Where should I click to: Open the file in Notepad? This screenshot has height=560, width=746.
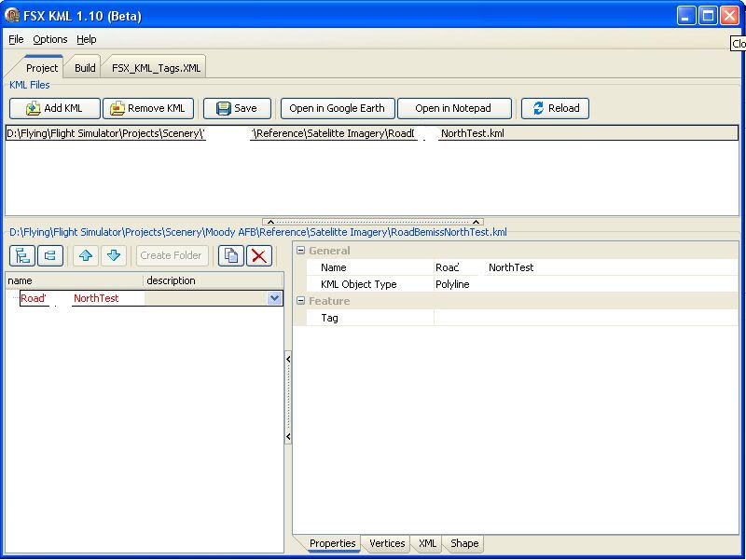(x=454, y=108)
